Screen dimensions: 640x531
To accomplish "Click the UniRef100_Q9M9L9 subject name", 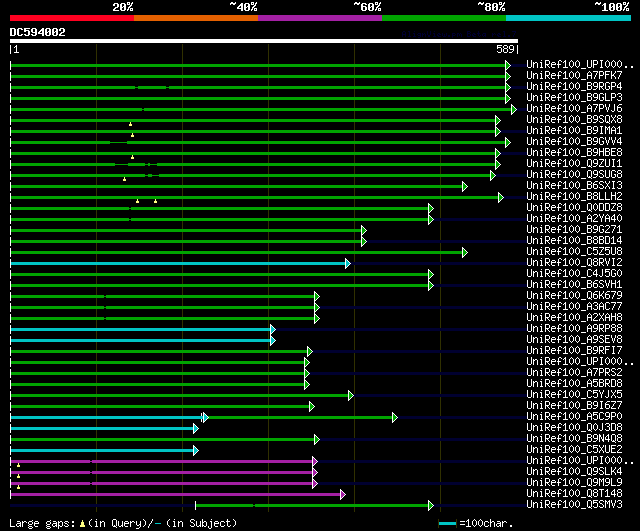I will pos(574,483).
